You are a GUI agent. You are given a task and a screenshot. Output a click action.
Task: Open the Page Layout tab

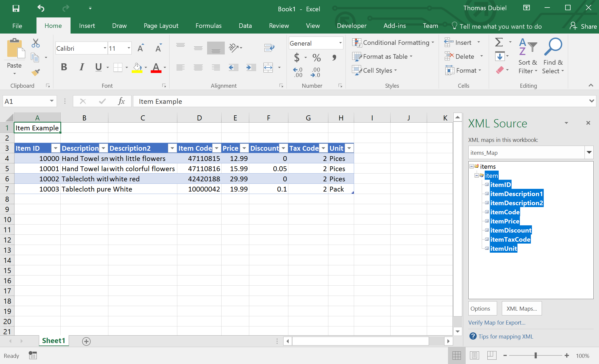(161, 26)
